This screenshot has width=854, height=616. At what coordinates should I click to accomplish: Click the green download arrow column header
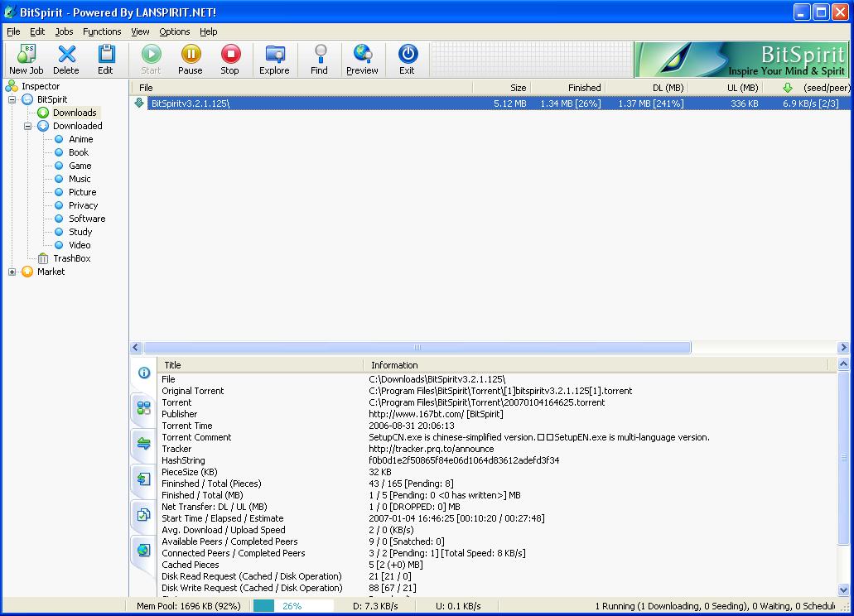click(788, 88)
